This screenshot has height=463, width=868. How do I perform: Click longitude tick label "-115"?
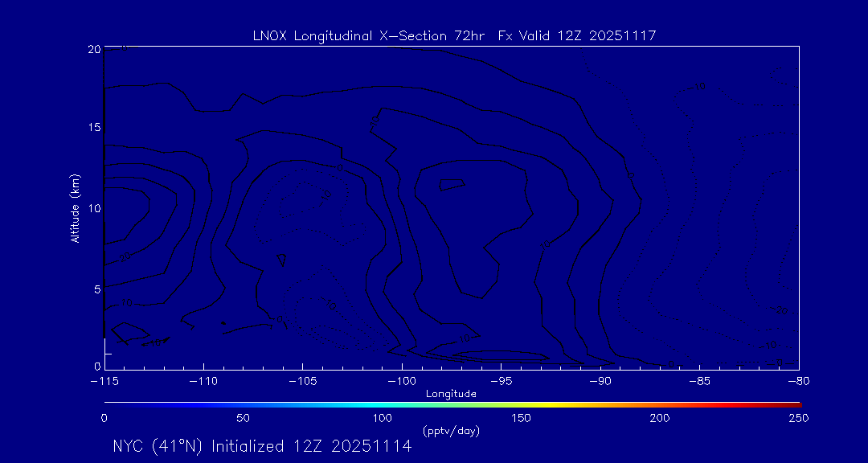104,382
